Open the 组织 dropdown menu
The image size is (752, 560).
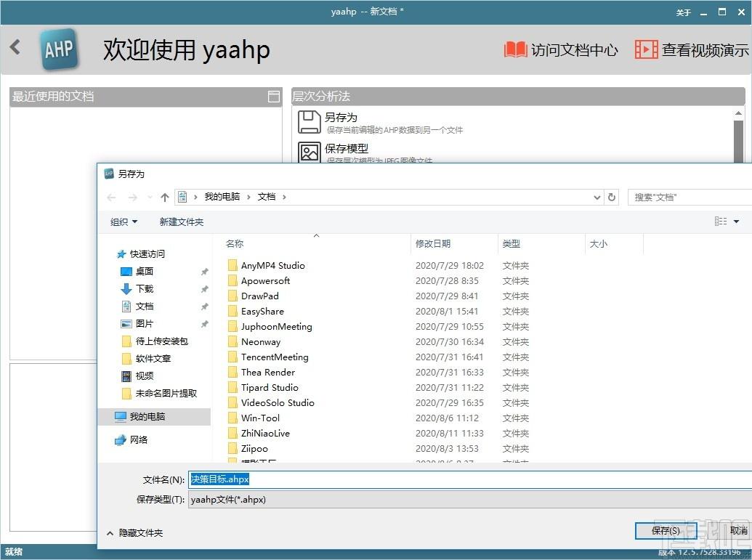point(124,222)
